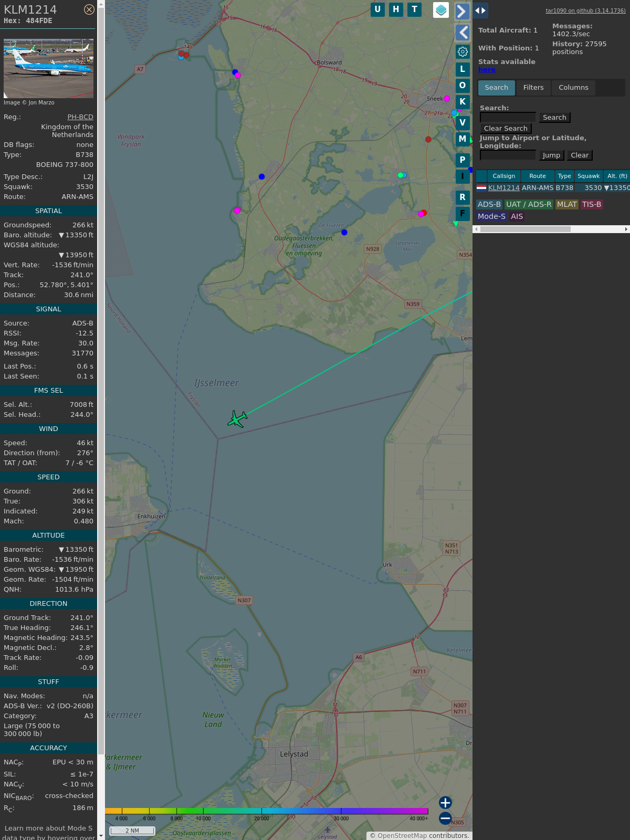Viewport: 630px width, 840px height.
Task: Toggle the V map button
Action: coord(463,122)
